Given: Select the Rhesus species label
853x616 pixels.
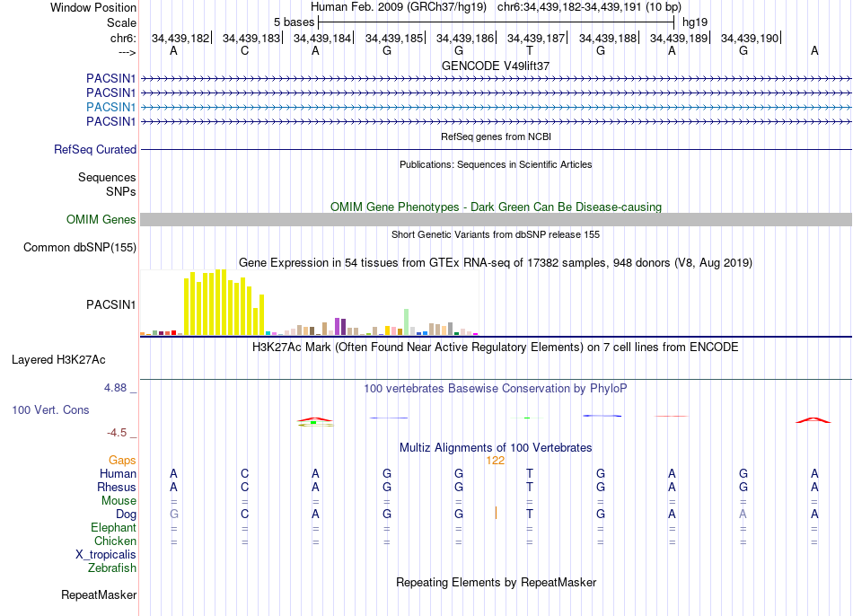Looking at the screenshot, I should pos(117,487).
